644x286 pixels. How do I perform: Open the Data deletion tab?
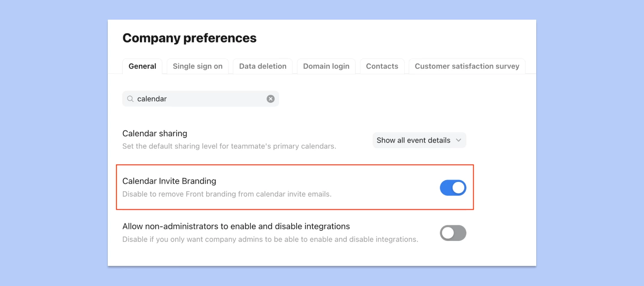(263, 66)
